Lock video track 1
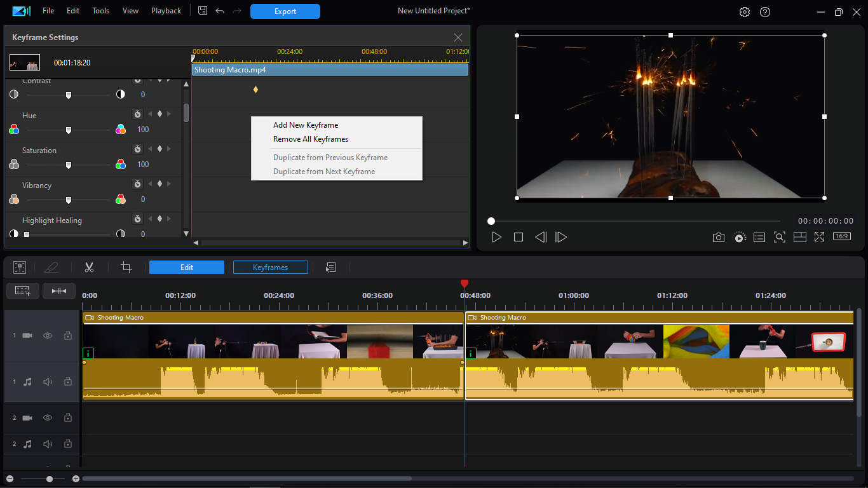The width and height of the screenshot is (868, 488). [x=68, y=335]
